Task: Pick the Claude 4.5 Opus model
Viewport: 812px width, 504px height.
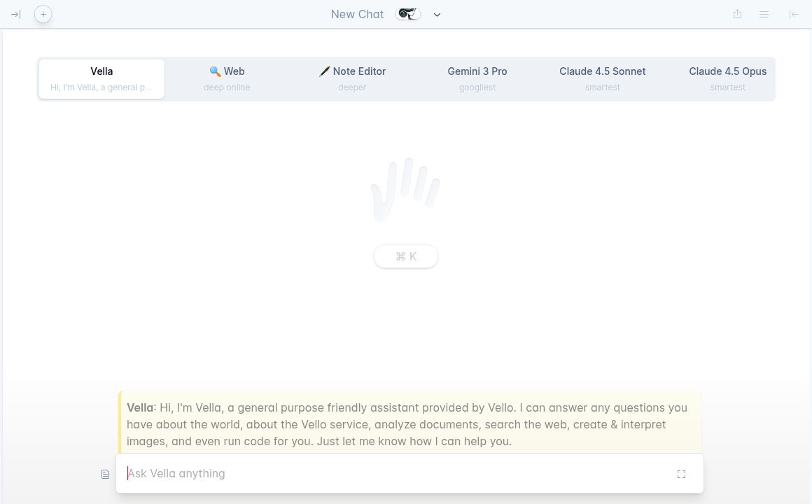Action: point(727,78)
